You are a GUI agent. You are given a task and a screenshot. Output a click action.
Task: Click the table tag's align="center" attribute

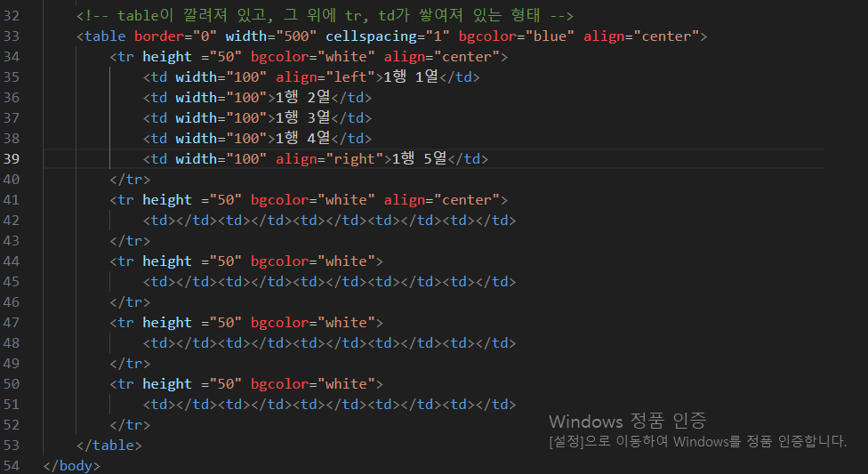641,36
